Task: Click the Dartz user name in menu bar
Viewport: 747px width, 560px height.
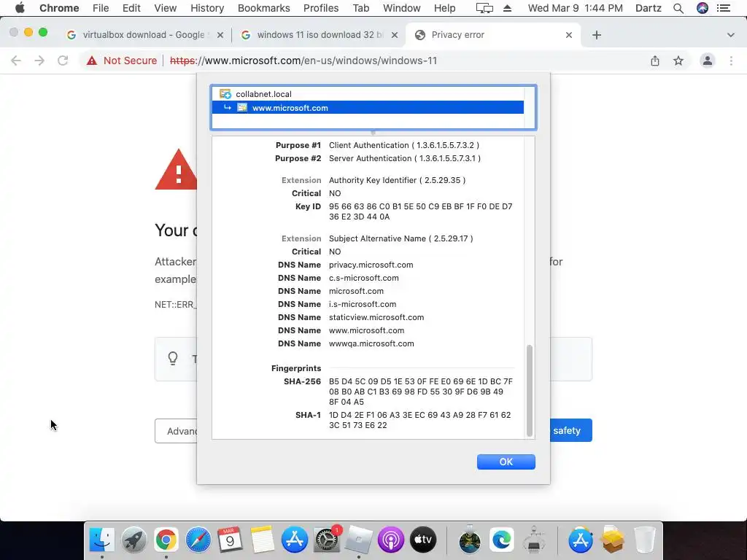Action: 649,8
